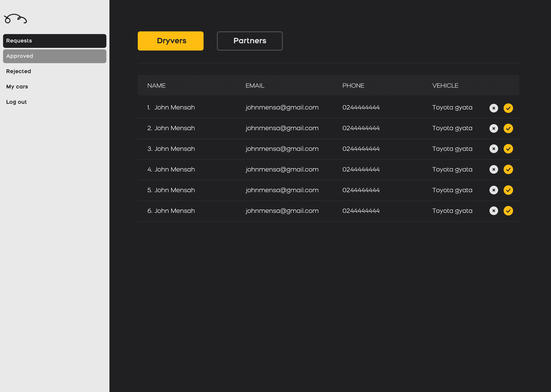Click the NAME column header
The height and width of the screenshot is (392, 551).
(x=156, y=86)
